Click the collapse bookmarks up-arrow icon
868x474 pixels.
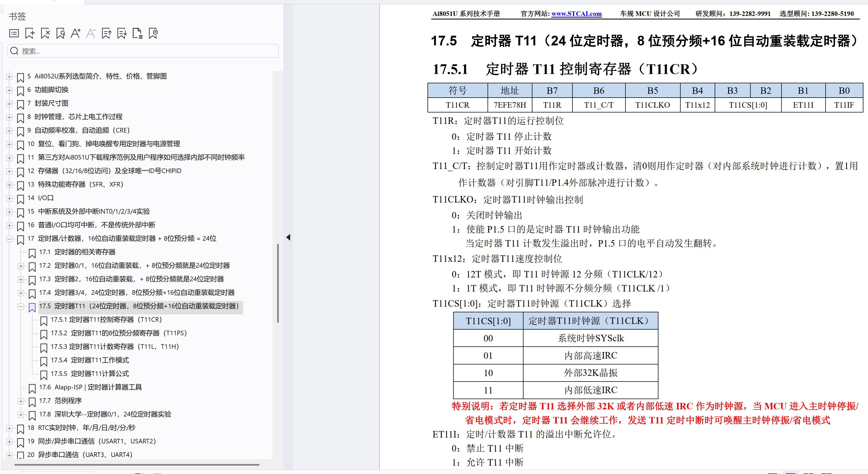coord(107,33)
